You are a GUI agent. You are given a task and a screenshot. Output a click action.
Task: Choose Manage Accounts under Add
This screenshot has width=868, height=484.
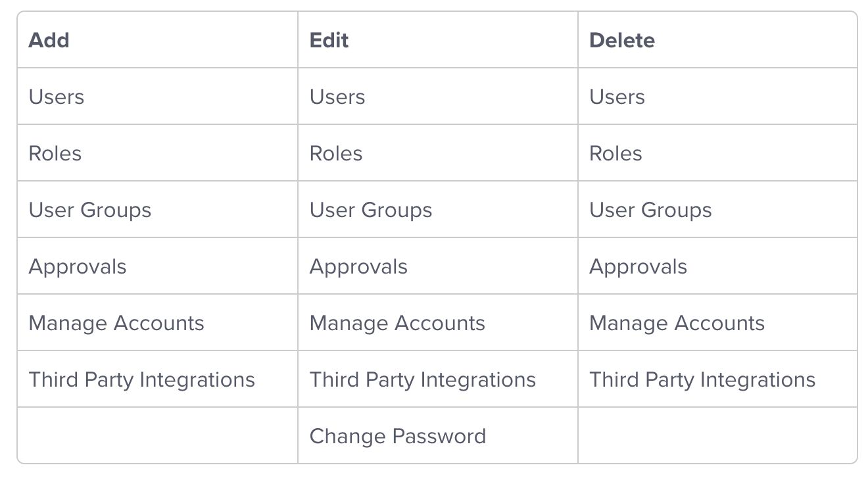tap(116, 323)
